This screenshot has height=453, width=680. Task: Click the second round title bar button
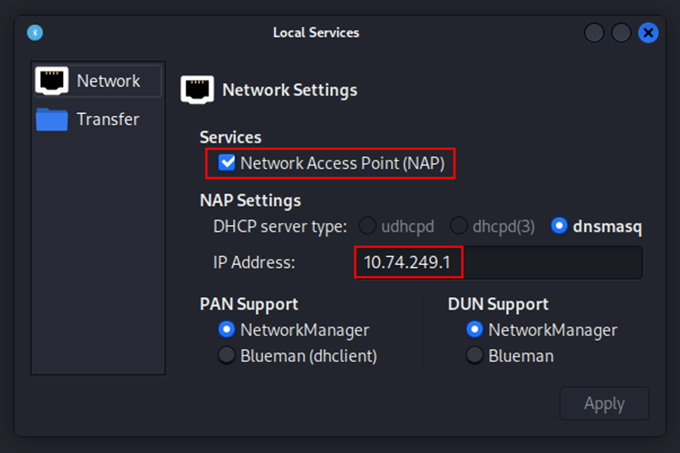click(621, 33)
